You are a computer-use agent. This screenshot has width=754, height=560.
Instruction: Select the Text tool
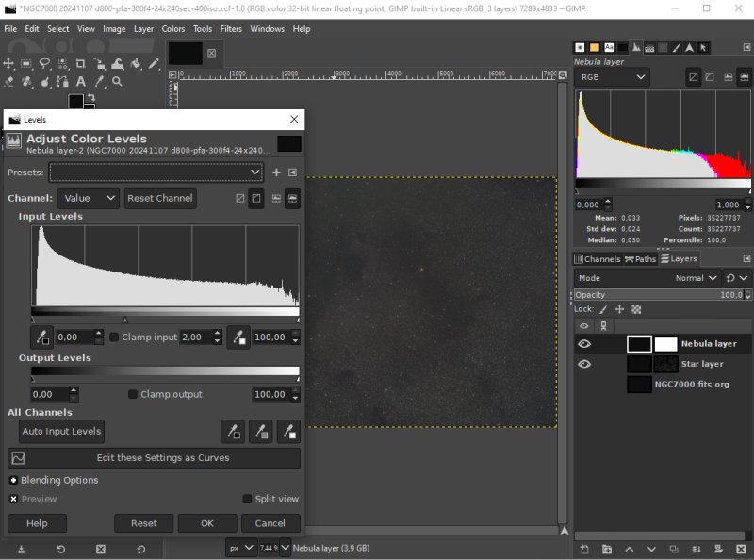coord(81,82)
